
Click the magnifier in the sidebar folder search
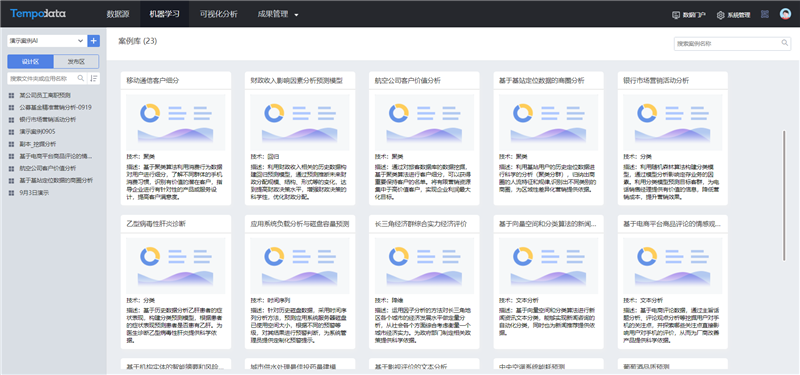coord(81,79)
